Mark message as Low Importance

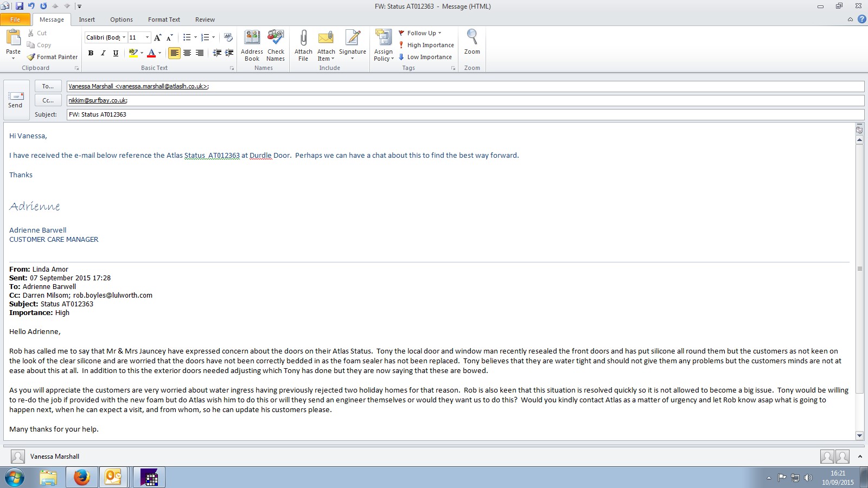pyautogui.click(x=425, y=57)
